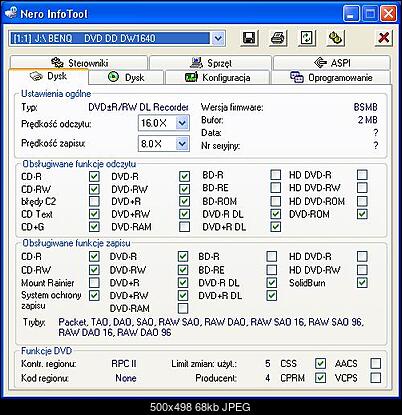Click the red X exit icon
402x415 pixels.
pyautogui.click(x=384, y=38)
